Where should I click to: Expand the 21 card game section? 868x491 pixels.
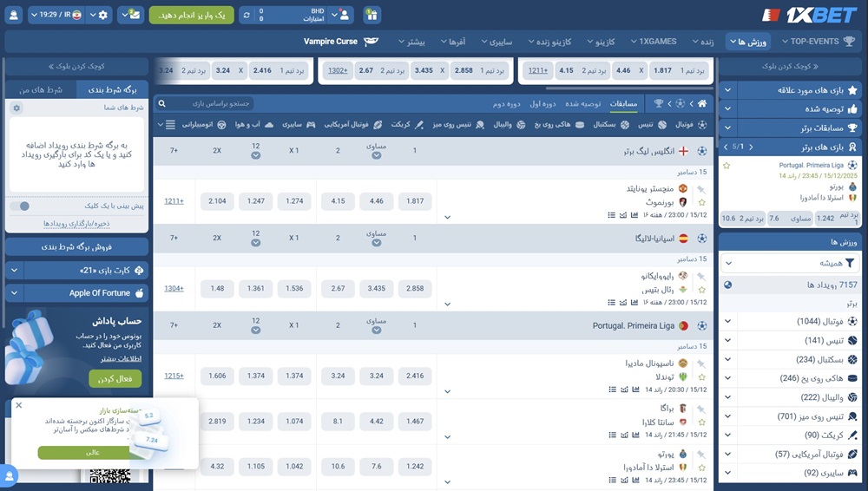click(15, 270)
